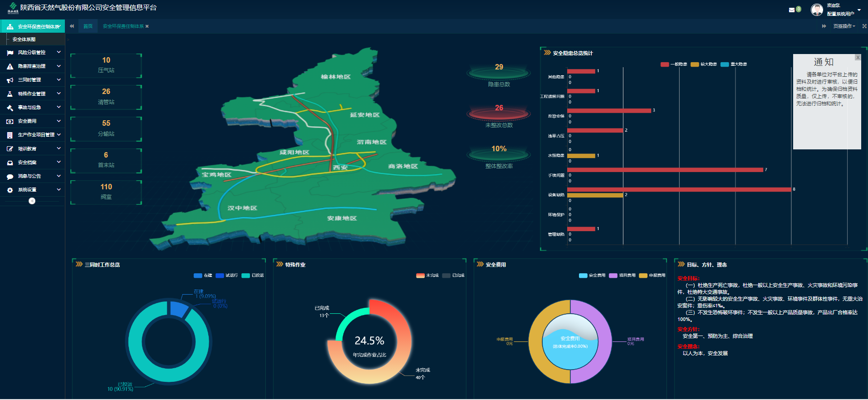Expand the 风险分级管控 menu
This screenshot has width=868, height=400.
[x=32, y=53]
